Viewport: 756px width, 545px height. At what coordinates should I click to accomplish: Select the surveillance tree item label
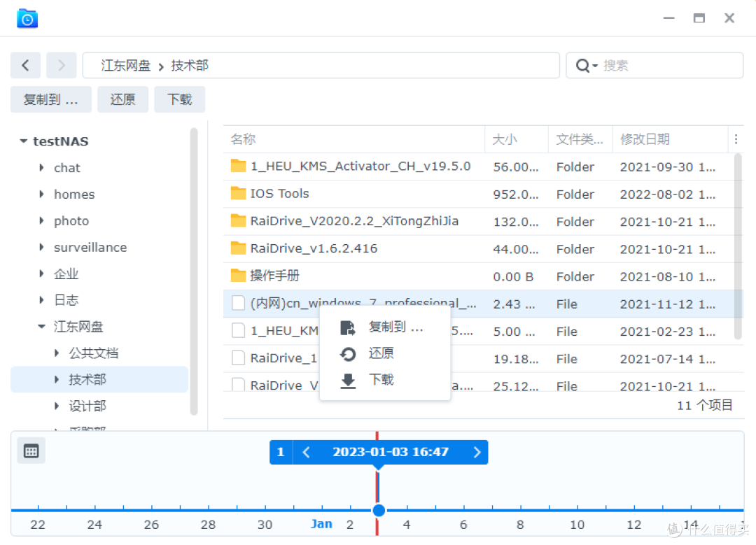pos(90,247)
